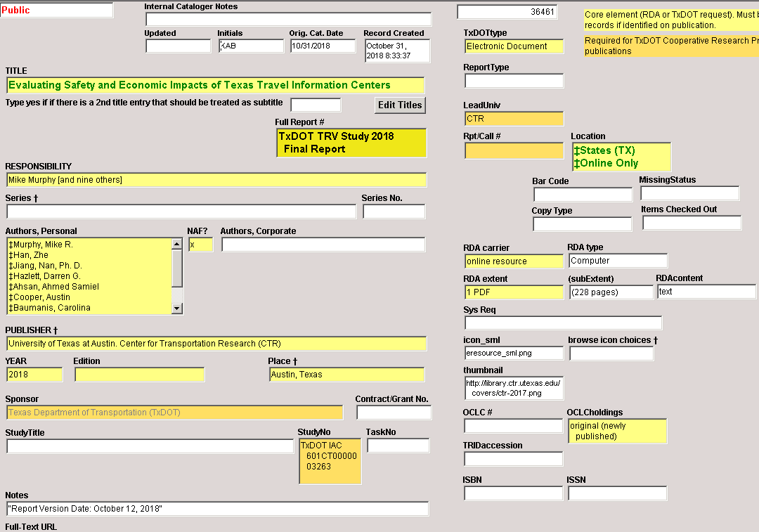This screenshot has width=759, height=532.
Task: Click the Location field with States (TX)
Action: click(x=621, y=157)
